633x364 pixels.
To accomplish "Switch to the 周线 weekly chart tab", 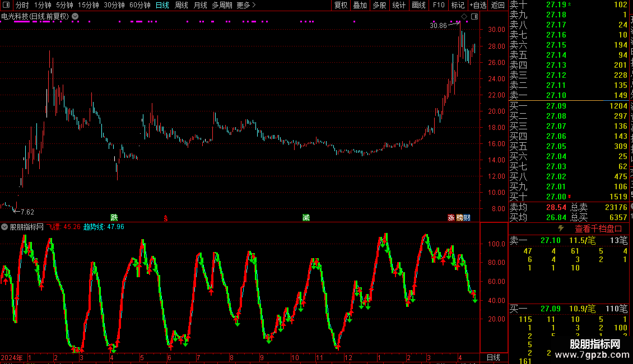I will coord(181,5).
